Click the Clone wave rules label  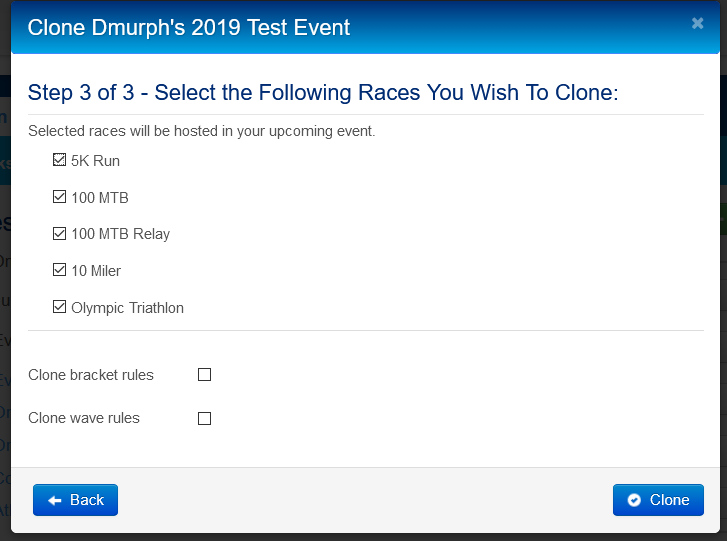point(84,418)
